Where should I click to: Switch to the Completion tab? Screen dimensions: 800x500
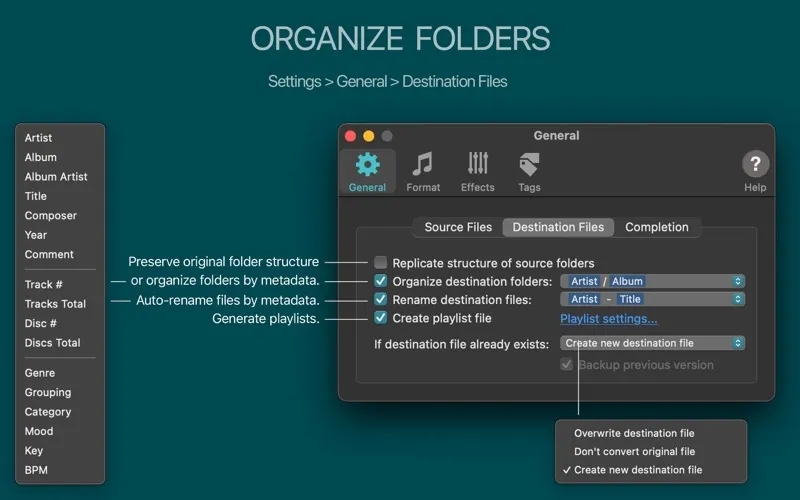657,227
